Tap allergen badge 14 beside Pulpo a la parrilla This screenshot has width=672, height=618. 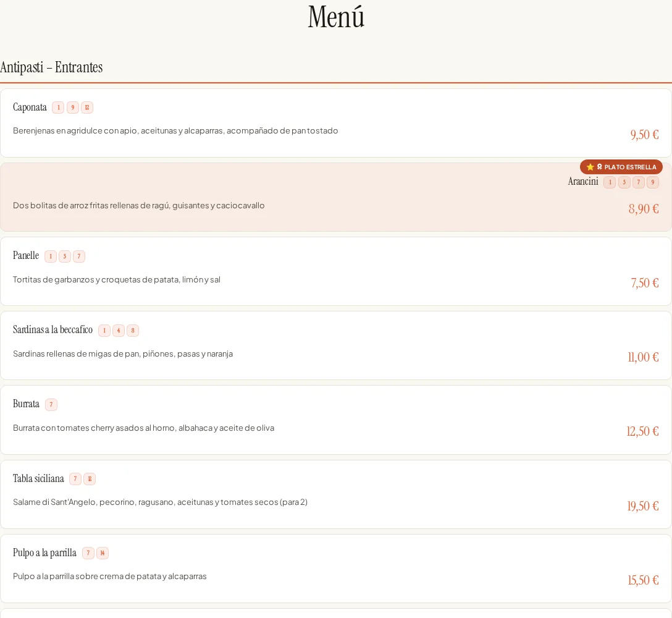coord(103,553)
